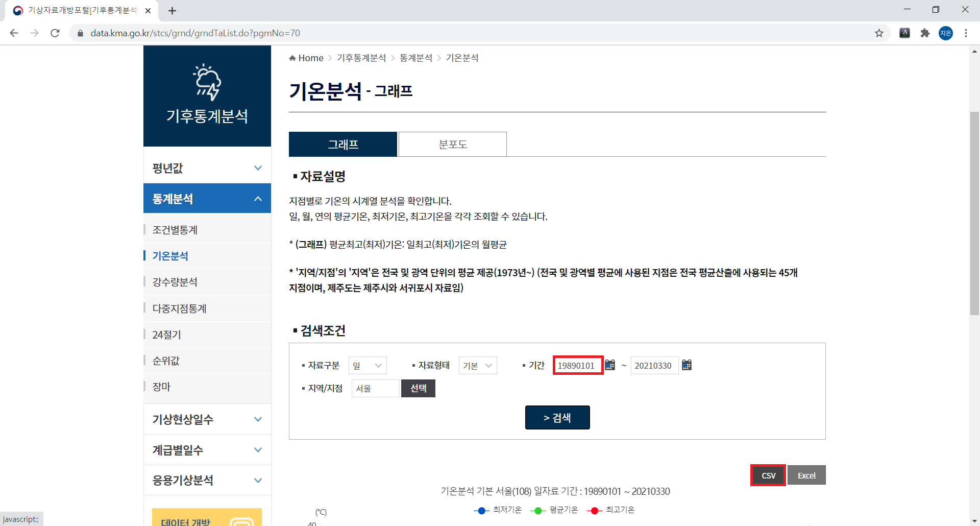
Task: Open the end date calendar picker
Action: pos(687,365)
